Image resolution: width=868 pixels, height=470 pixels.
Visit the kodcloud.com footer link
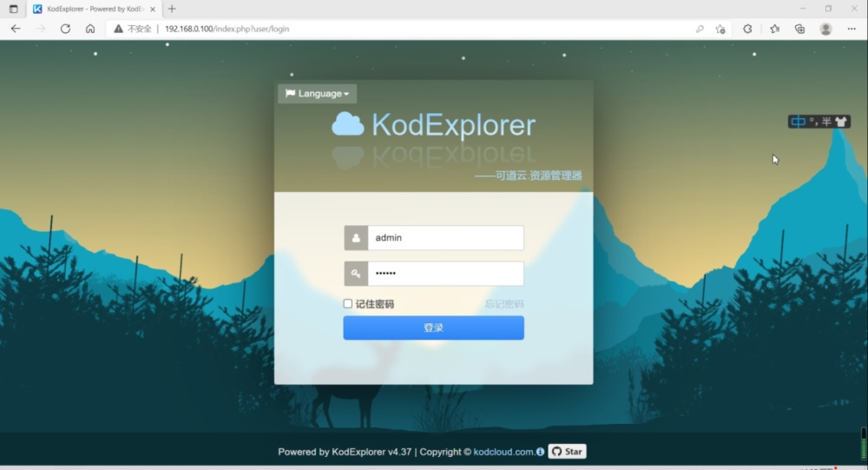[503, 452]
